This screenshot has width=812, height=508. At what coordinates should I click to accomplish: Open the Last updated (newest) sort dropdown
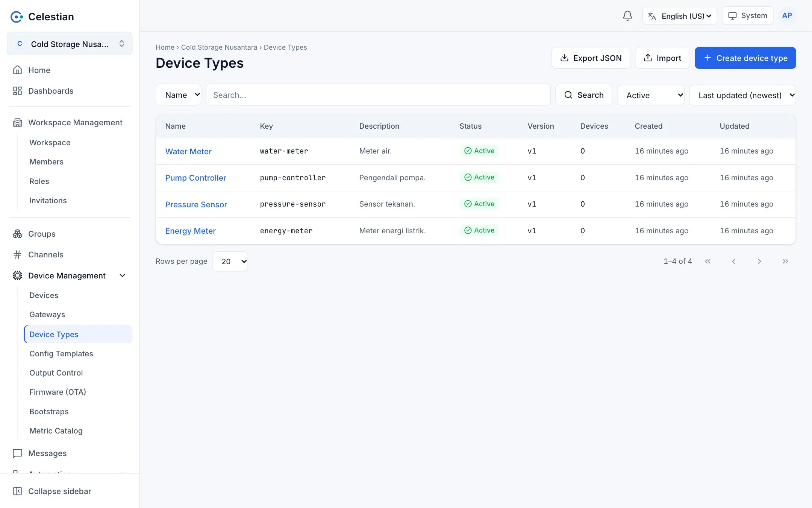742,95
